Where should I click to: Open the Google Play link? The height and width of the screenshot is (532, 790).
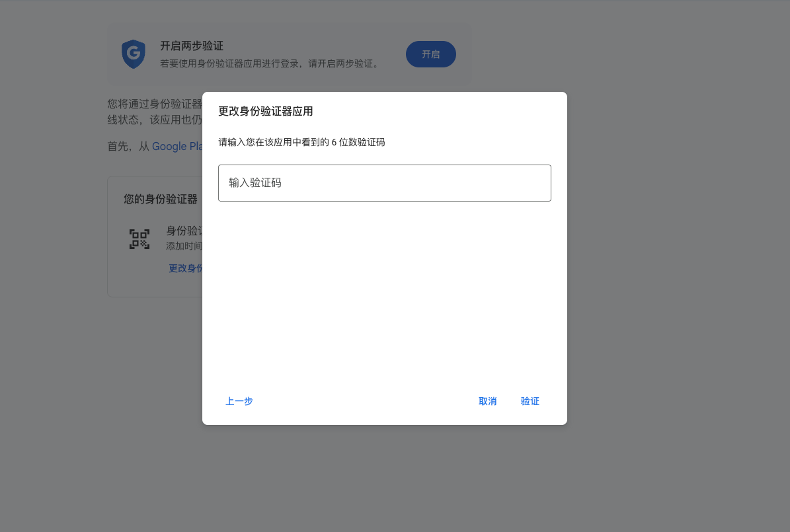(177, 146)
